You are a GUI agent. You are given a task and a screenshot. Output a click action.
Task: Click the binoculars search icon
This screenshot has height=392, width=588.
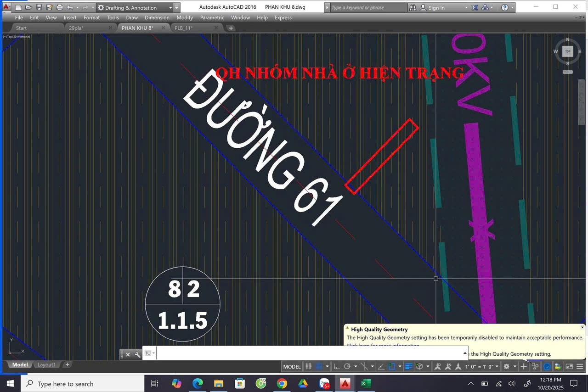[x=413, y=8]
